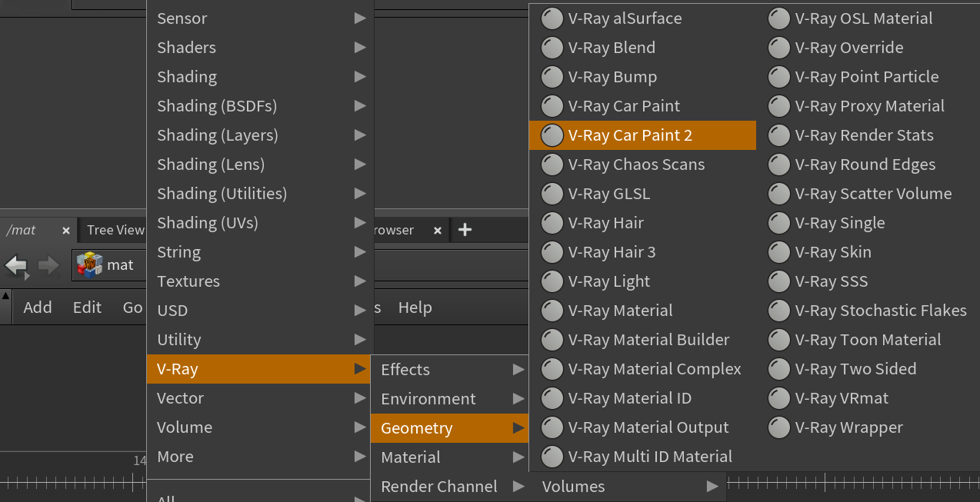Open the Edit menu in network editor
The height and width of the screenshot is (502, 980).
(x=87, y=308)
